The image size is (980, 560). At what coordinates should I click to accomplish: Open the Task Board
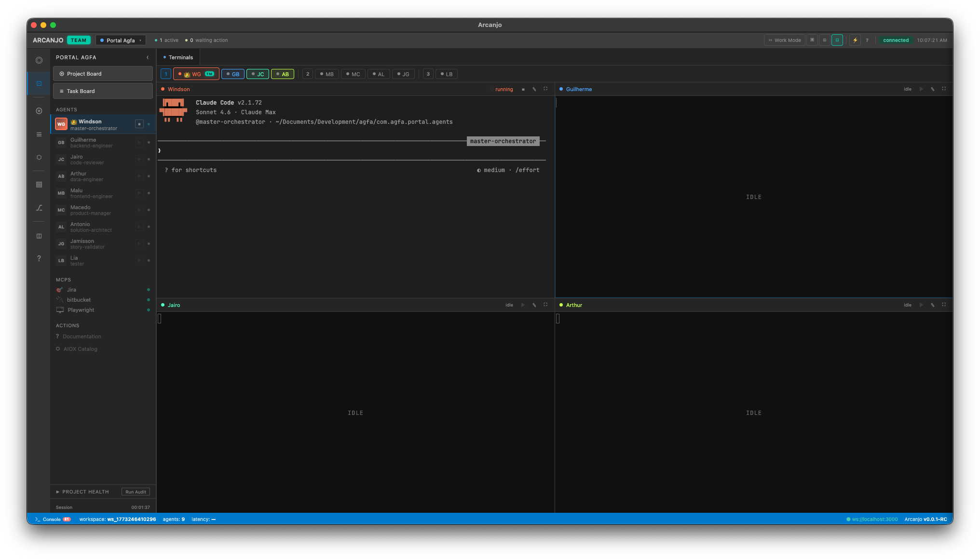[103, 91]
